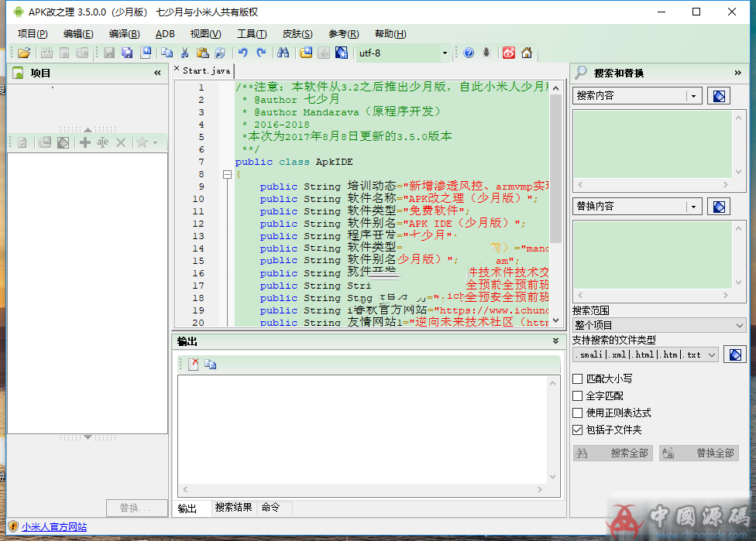The width and height of the screenshot is (756, 541).
Task: Click the bug debug icon
Action: coord(486,53)
